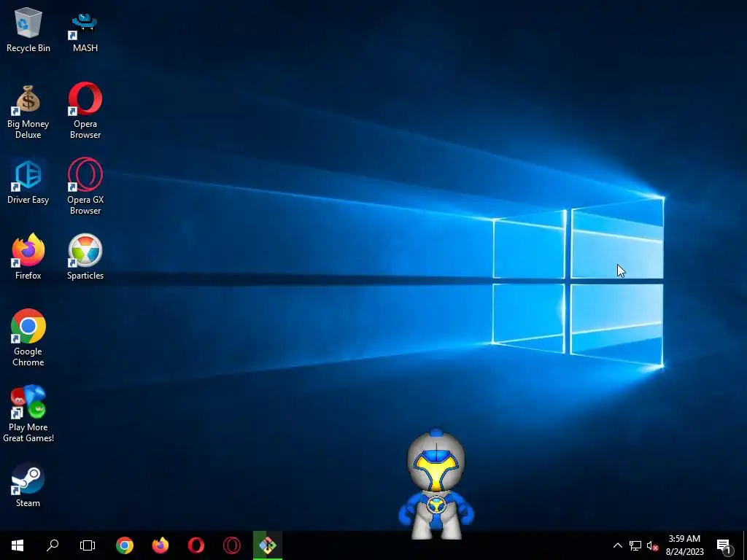Open taskbar Search magnifier
The height and width of the screenshot is (560, 747).
53,545
